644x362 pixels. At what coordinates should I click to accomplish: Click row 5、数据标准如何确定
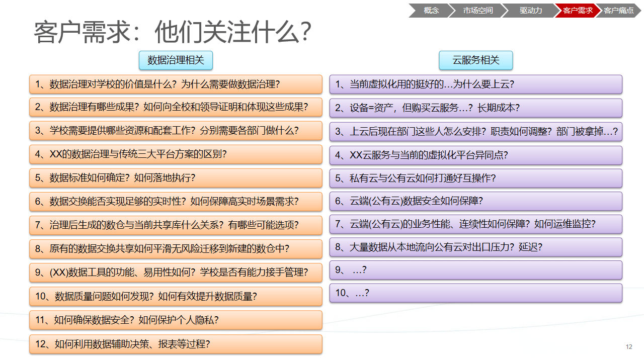[x=176, y=178]
